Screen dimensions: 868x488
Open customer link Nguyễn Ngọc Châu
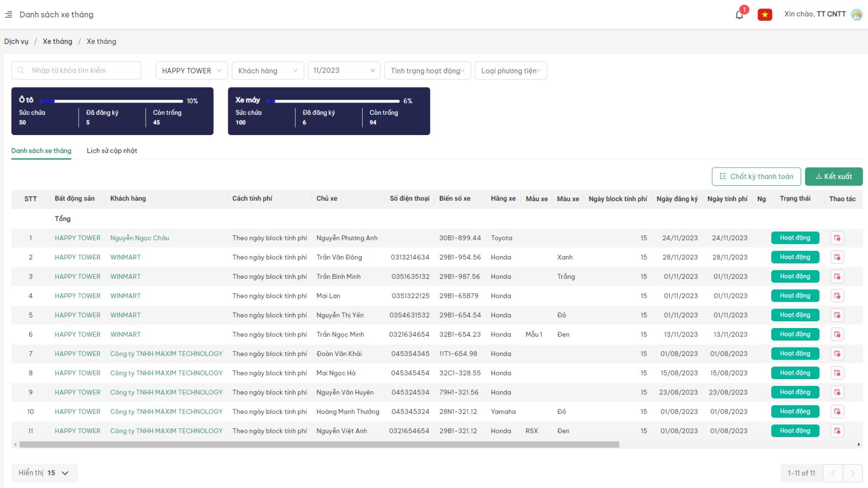pyautogui.click(x=140, y=238)
